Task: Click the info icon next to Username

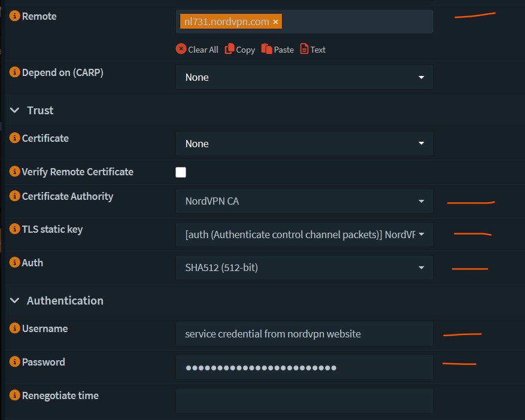Action: (x=15, y=328)
